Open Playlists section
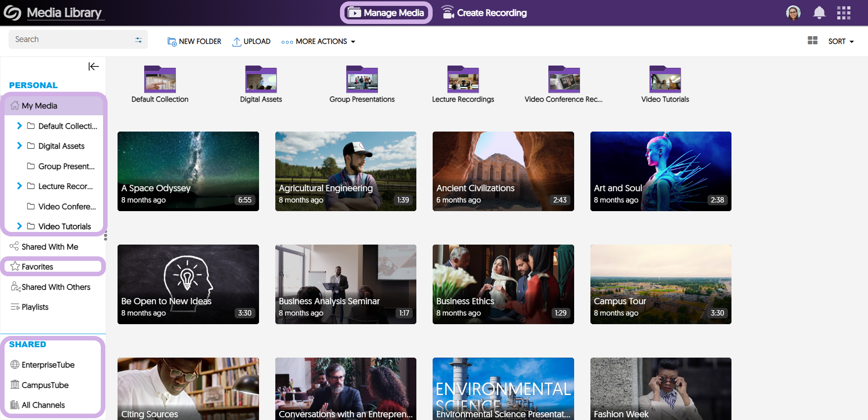The height and width of the screenshot is (420, 868). click(x=29, y=307)
